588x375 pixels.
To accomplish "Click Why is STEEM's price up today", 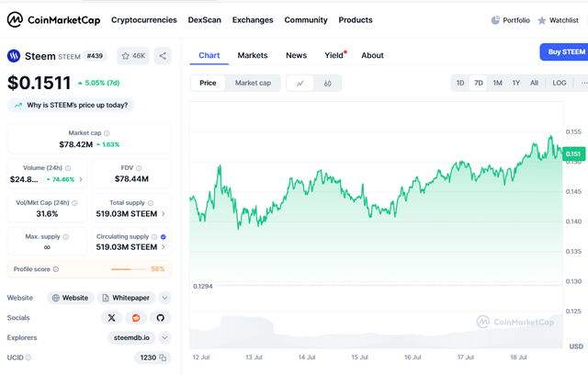I will pyautogui.click(x=71, y=106).
